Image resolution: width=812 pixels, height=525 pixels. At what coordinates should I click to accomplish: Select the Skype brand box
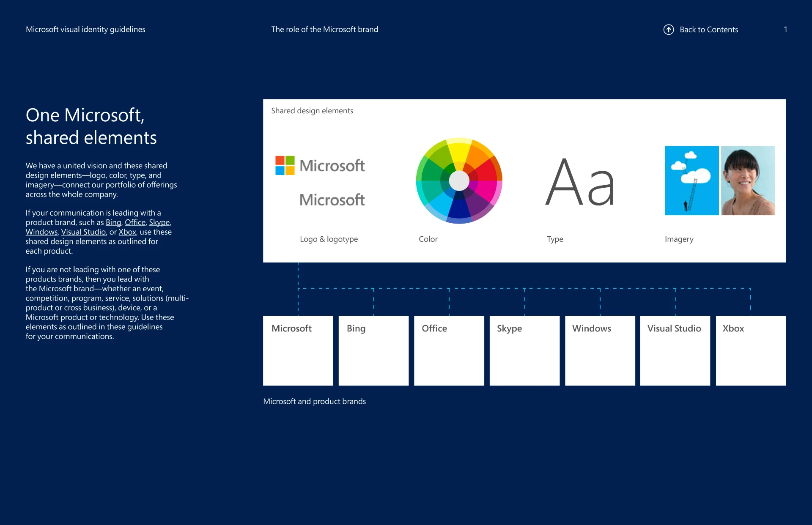[524, 350]
